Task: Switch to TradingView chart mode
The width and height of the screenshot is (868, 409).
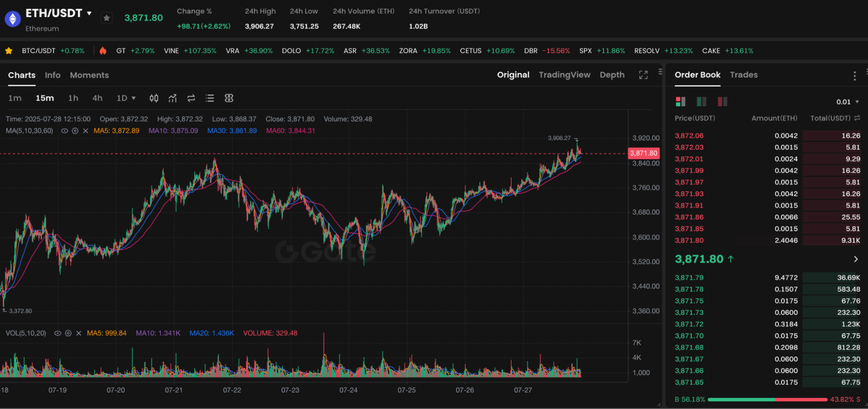Action: [x=564, y=75]
